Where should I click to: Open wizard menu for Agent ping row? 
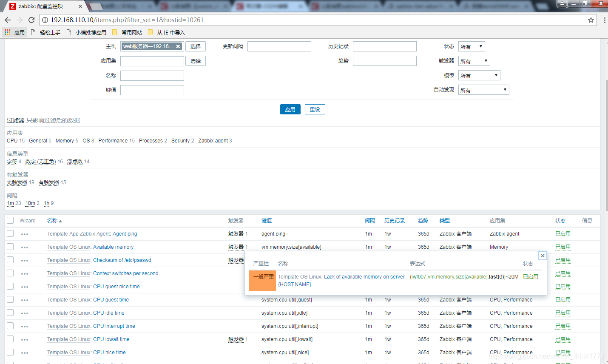point(25,234)
